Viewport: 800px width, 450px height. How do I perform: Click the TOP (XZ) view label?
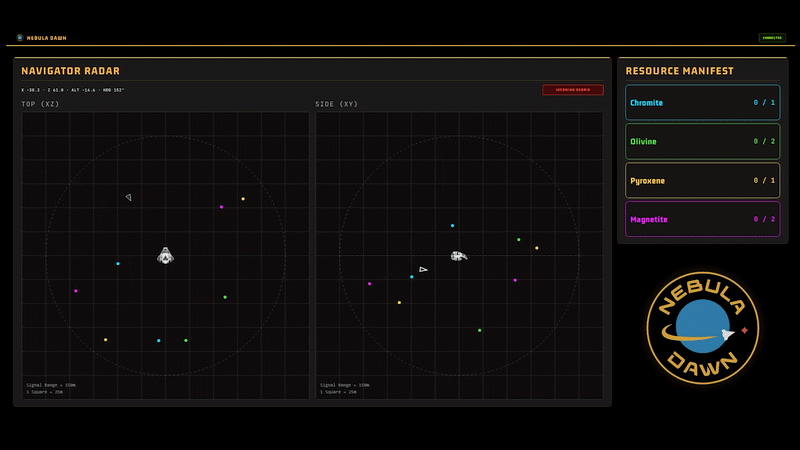40,104
